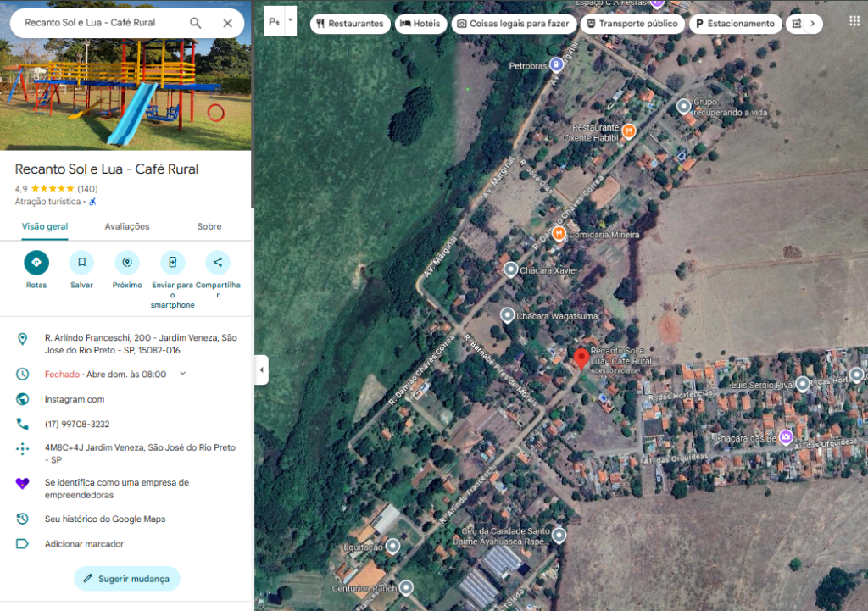Image resolution: width=868 pixels, height=611 pixels.
Task: Open directions with the Rotas icon
Action: 36,263
